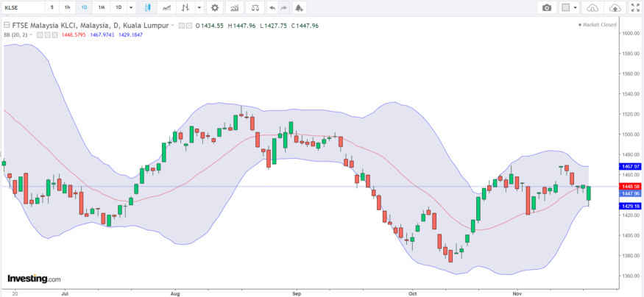Load chart layout from the cloud
The width and height of the screenshot is (644, 297).
point(592,7)
